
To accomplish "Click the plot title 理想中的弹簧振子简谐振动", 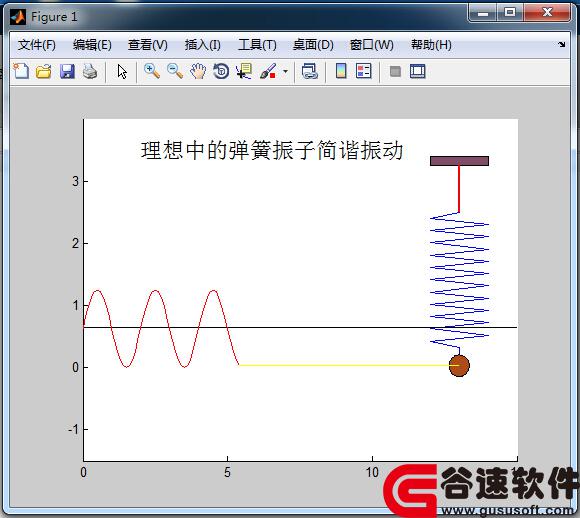I will coord(272,151).
